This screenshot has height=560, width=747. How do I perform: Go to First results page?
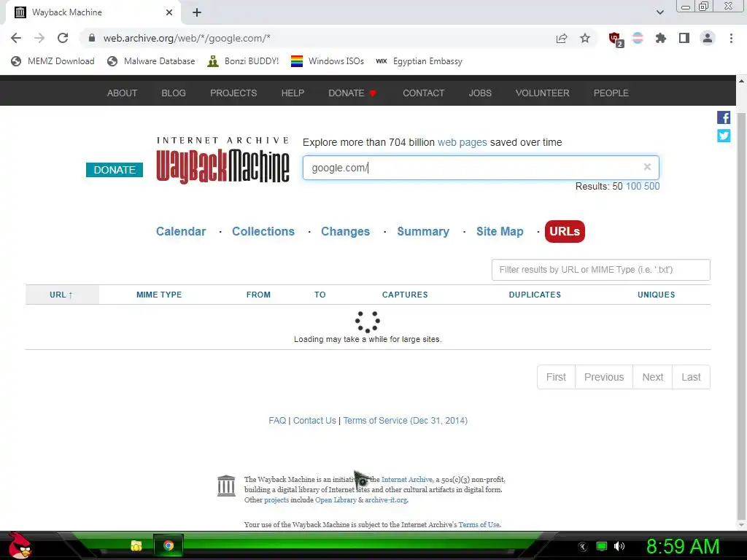(556, 377)
